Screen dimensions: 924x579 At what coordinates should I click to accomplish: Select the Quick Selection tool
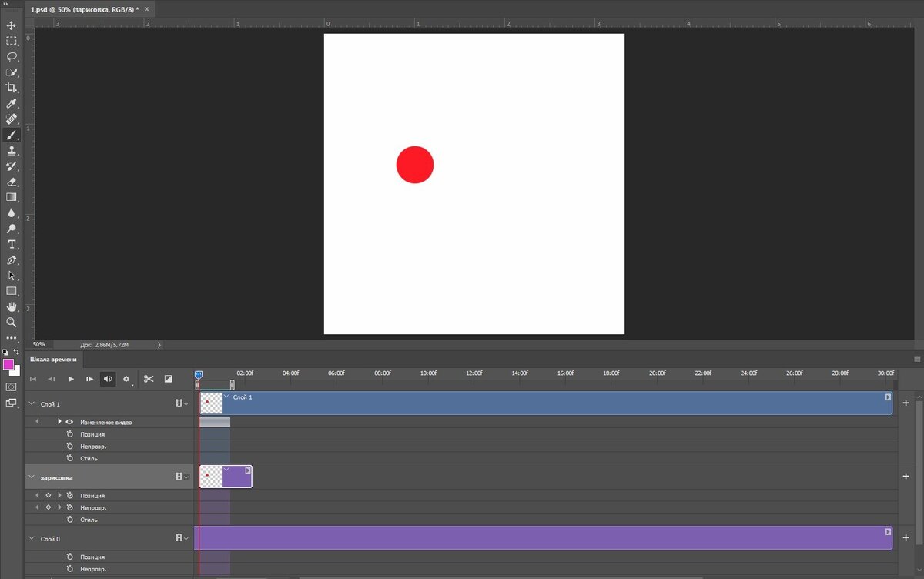pyautogui.click(x=12, y=72)
